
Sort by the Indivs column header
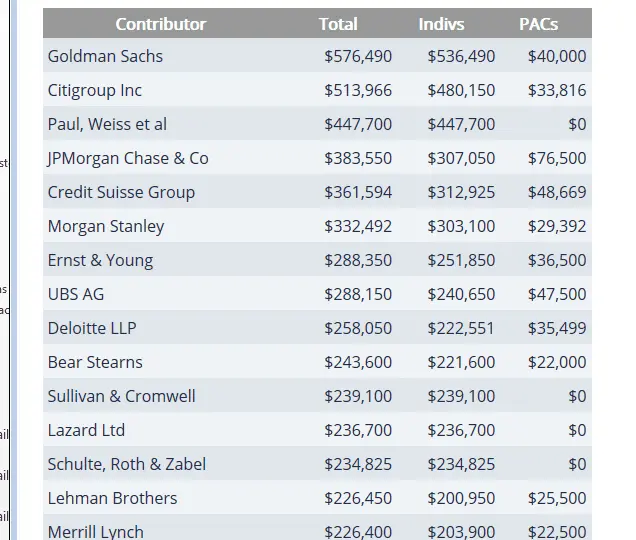441,24
